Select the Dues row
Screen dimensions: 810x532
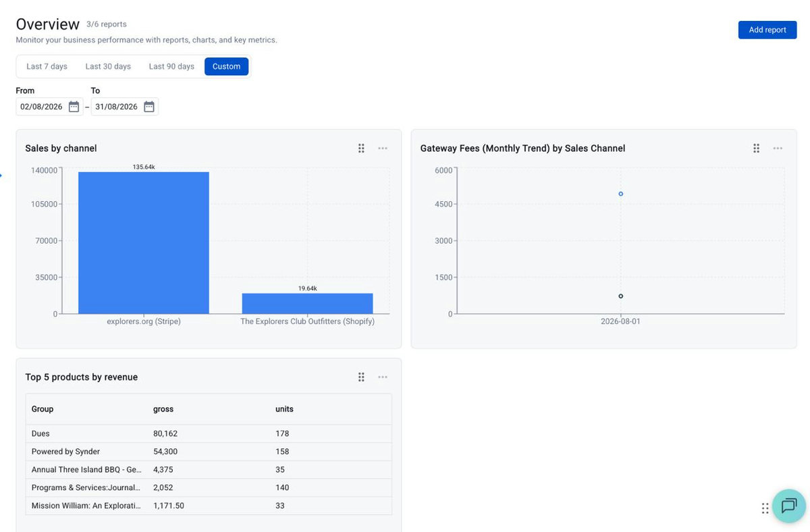pyautogui.click(x=209, y=433)
